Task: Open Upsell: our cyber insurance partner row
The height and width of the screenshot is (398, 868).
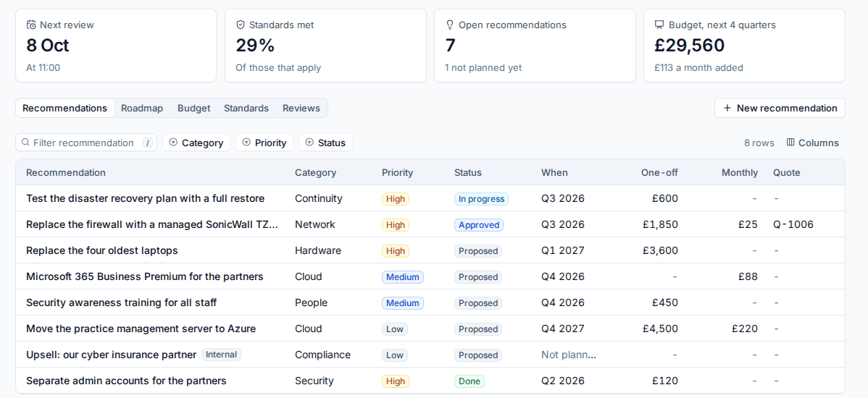Action: [430, 355]
